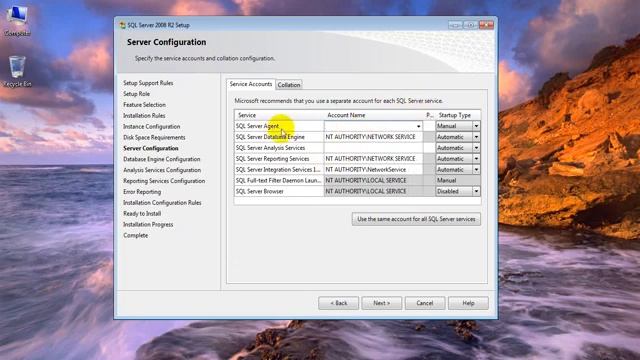This screenshot has width=640, height=360.
Task: Click the Cancel button
Action: point(425,303)
